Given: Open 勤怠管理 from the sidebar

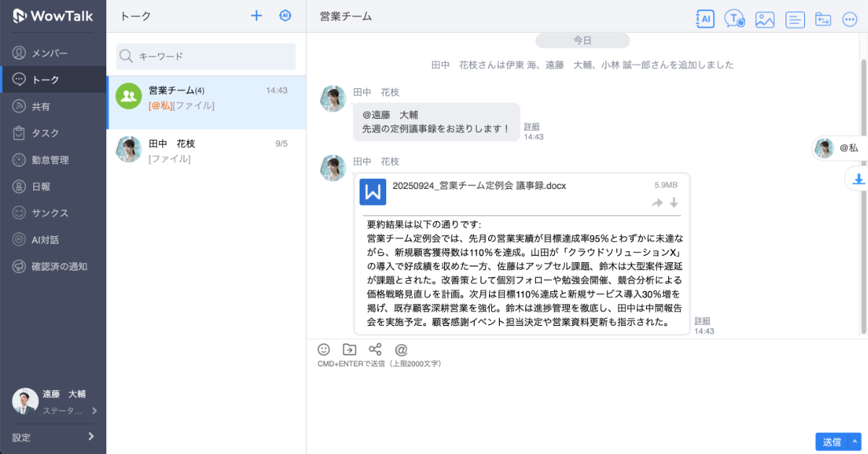Looking at the screenshot, I should pyautogui.click(x=50, y=160).
